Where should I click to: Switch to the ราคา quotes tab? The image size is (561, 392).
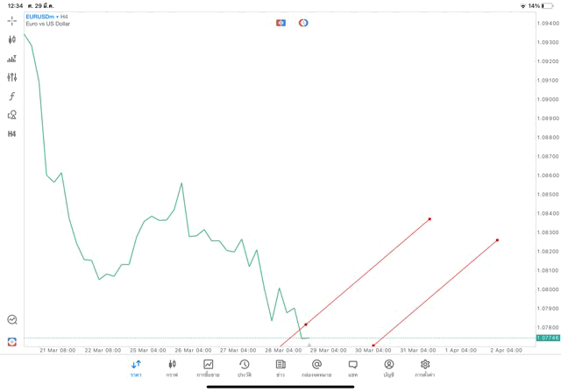(x=136, y=368)
